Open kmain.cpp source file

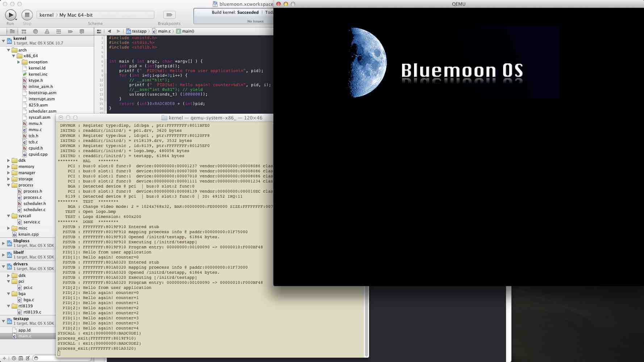click(x=26, y=235)
